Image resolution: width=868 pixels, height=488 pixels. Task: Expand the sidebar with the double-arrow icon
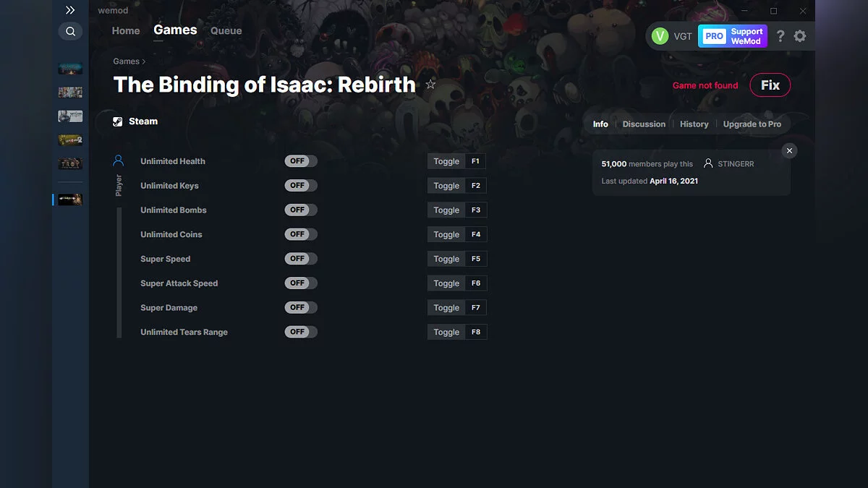(x=70, y=10)
